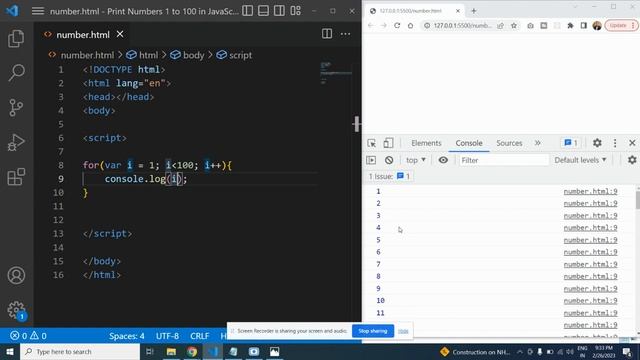Open Customize Layout in title bar

[x=296, y=11]
